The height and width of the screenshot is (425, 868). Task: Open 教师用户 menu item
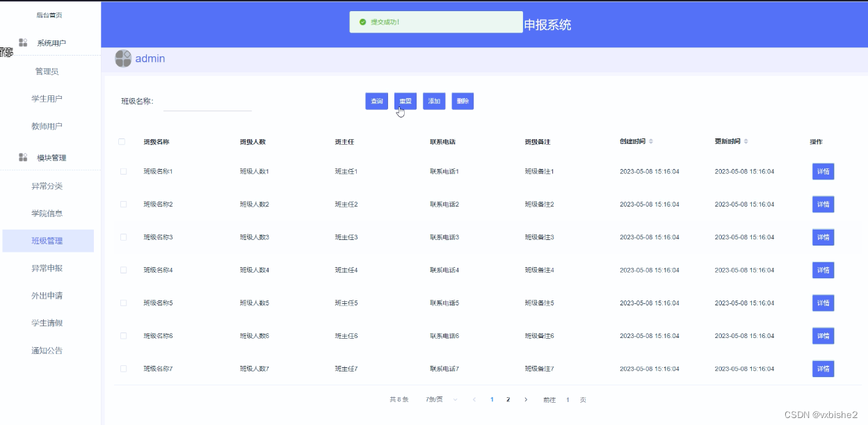(x=47, y=127)
